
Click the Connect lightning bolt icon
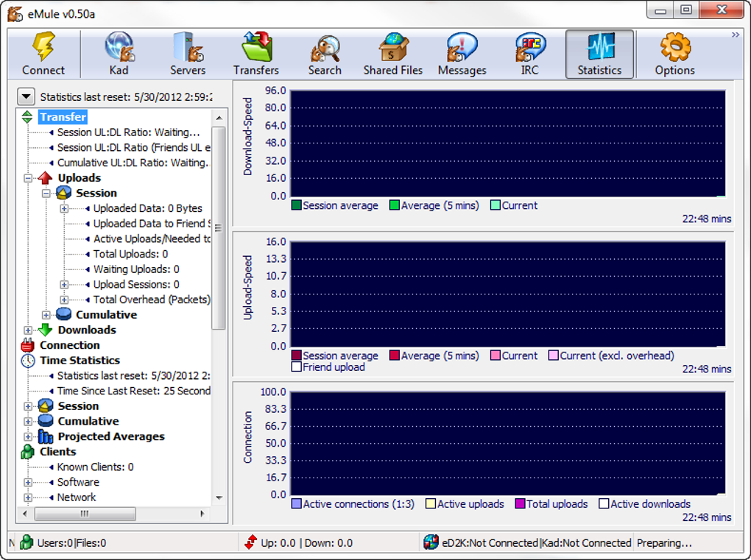[43, 48]
